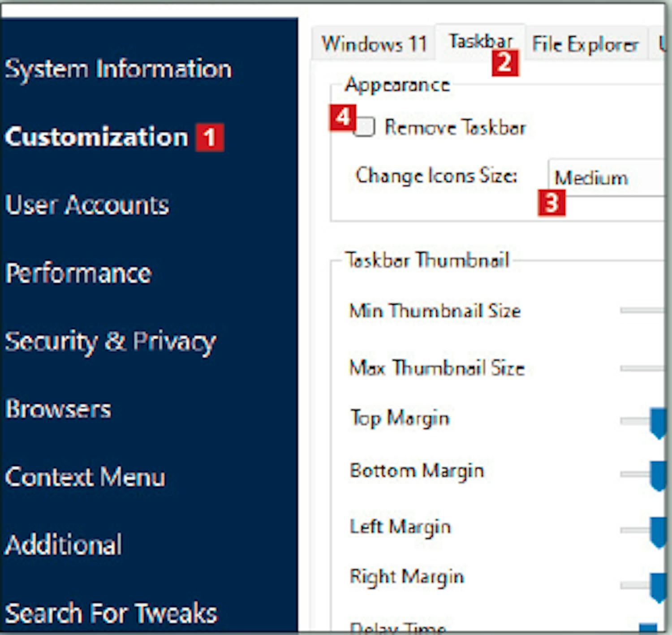
Task: Open Search For Tweaks
Action: point(111,613)
